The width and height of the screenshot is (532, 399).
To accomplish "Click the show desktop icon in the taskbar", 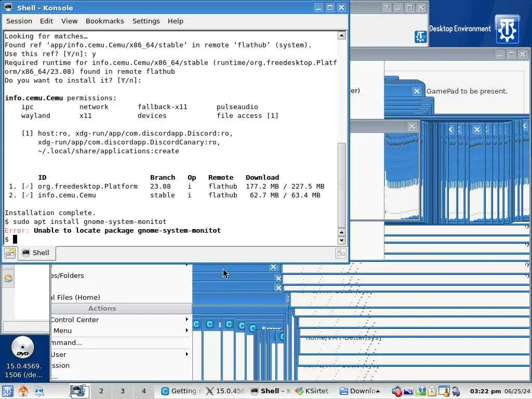I will [x=38, y=391].
